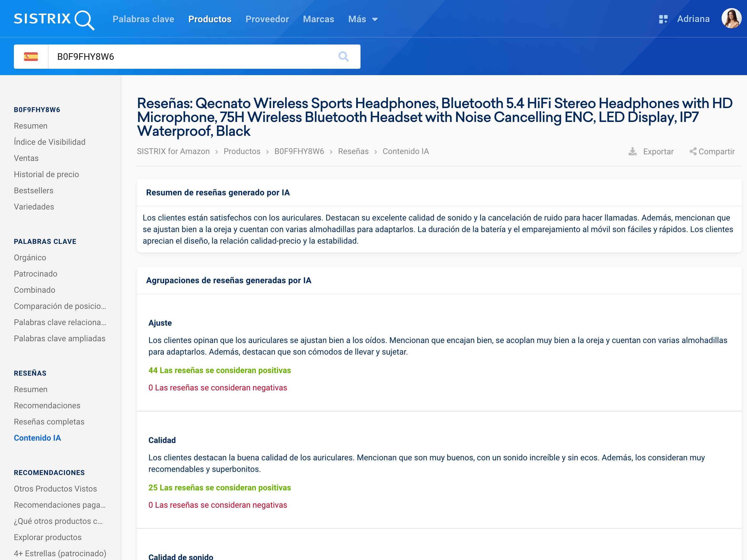
Task: Click 44 positive reviews link under Ajuste
Action: (220, 370)
